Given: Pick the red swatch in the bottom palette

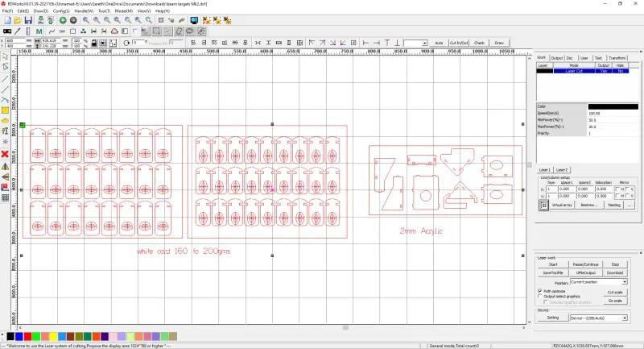Looking at the screenshot, I should click(27, 337).
